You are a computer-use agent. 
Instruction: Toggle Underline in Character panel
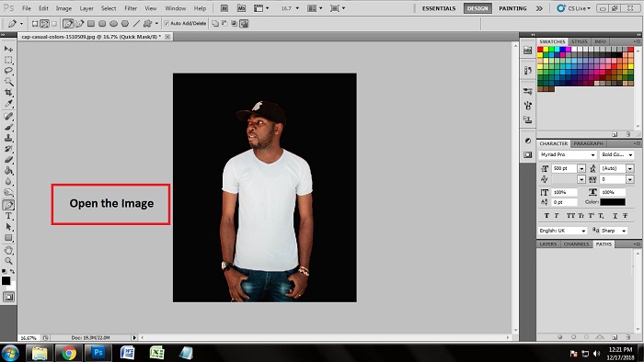click(x=615, y=216)
